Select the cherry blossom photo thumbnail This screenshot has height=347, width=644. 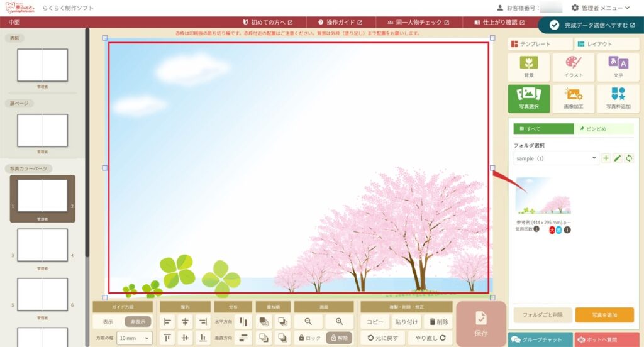click(543, 196)
